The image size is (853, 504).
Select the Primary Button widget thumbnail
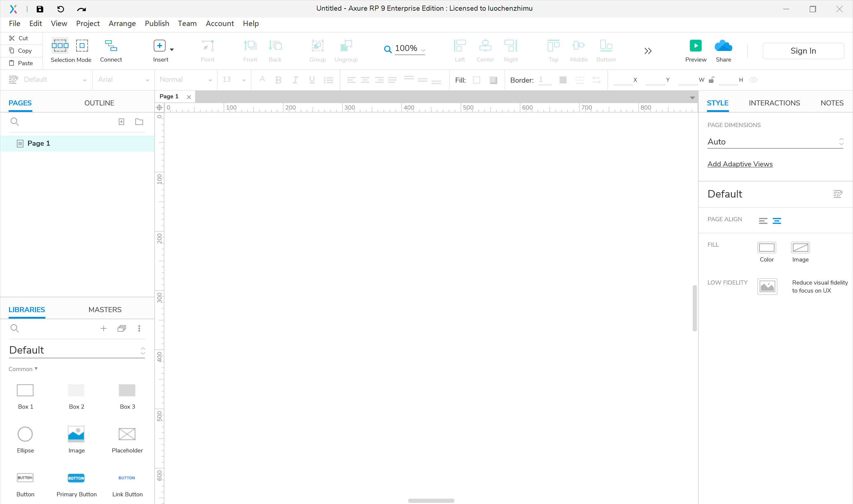[x=76, y=478]
